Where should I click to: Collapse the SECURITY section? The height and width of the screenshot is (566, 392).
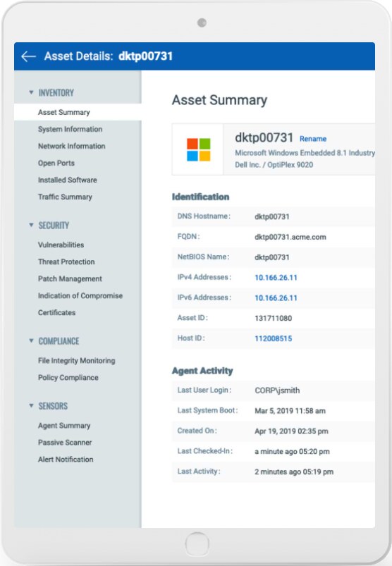[32, 226]
